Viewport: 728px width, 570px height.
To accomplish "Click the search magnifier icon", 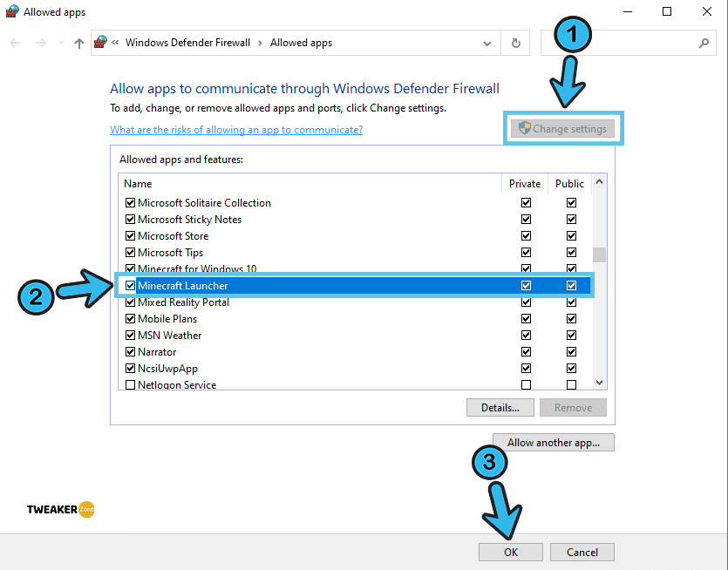I will tap(704, 44).
